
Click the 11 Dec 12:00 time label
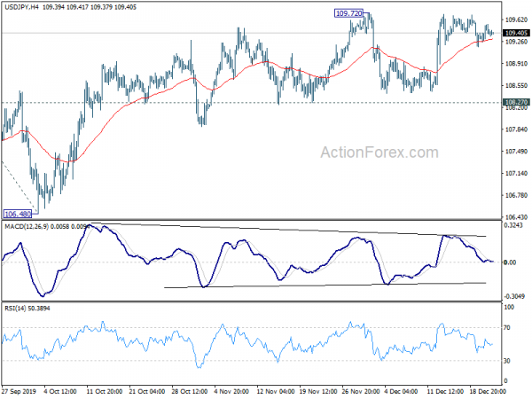coord(445,391)
